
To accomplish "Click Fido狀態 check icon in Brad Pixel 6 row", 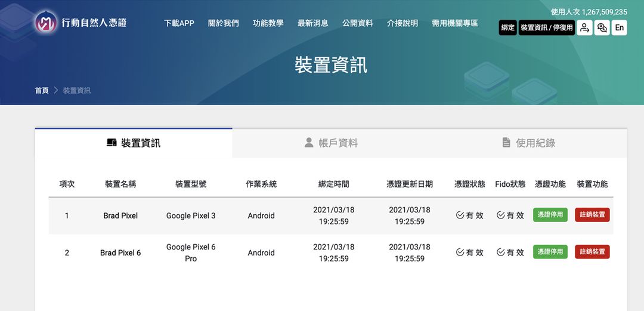I will 501,252.
